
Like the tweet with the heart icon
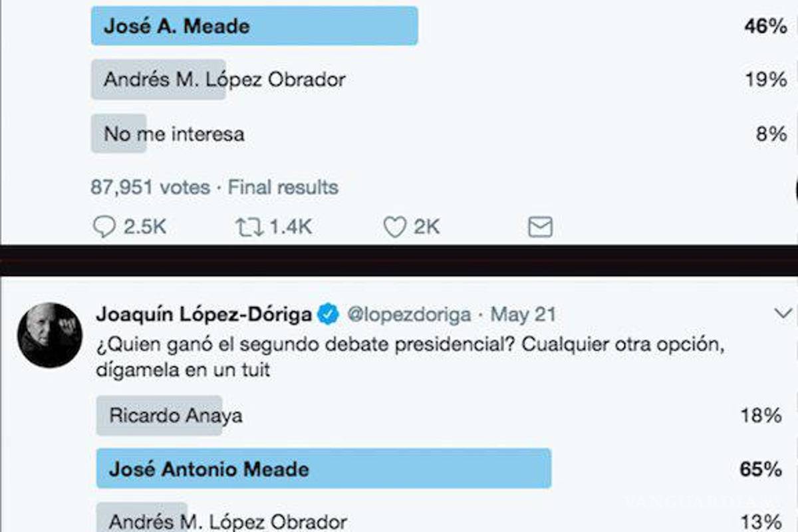tap(396, 226)
